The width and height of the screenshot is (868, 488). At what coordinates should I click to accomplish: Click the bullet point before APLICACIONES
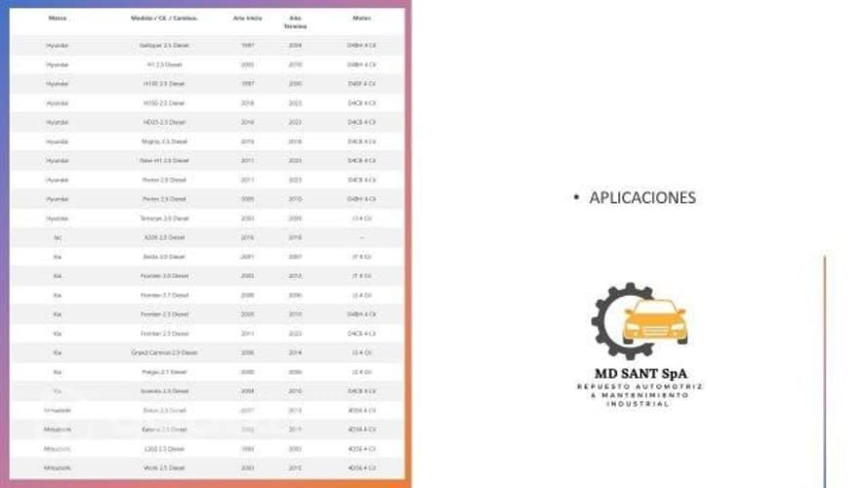(577, 198)
